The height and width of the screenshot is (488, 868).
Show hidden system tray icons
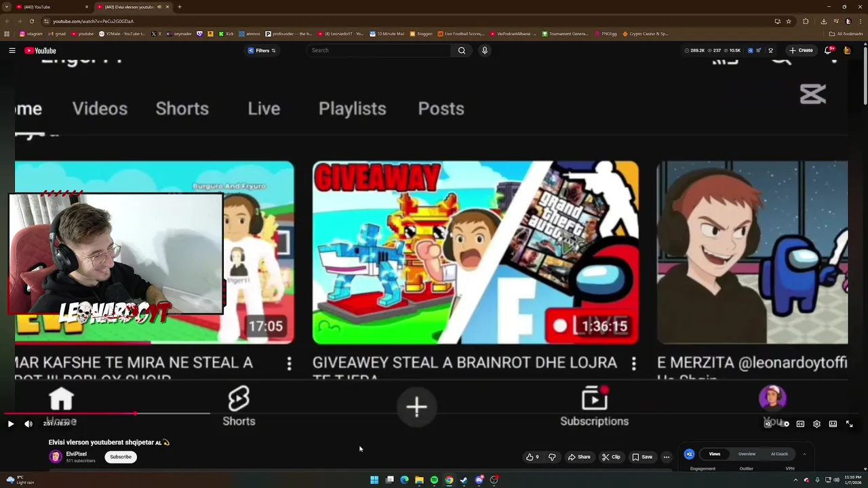pos(795,480)
